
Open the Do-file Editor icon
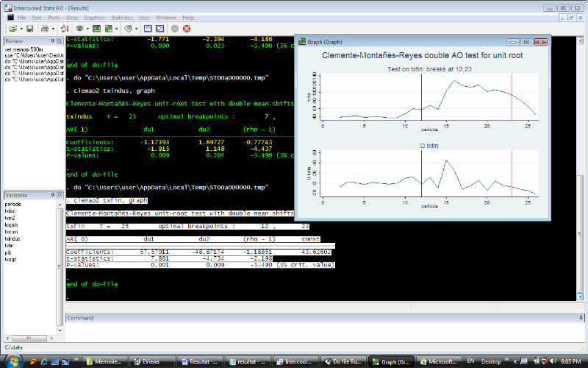pyautogui.click(x=129, y=28)
